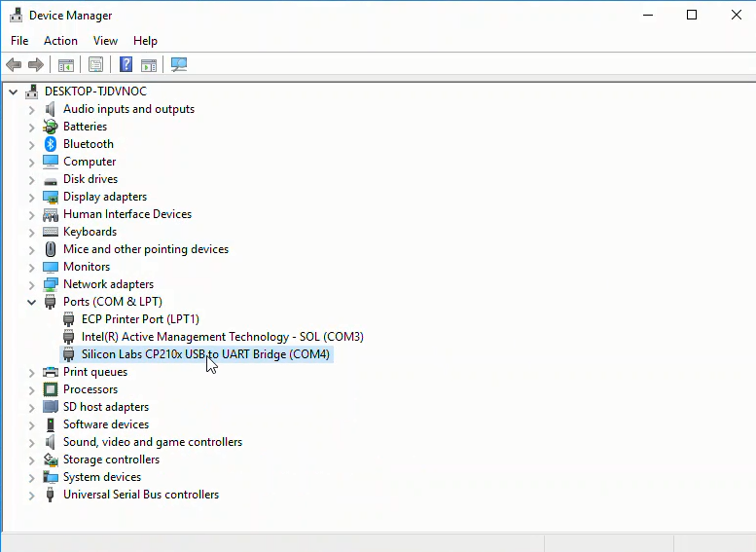Click the Properties toolbar icon

[x=95, y=64]
